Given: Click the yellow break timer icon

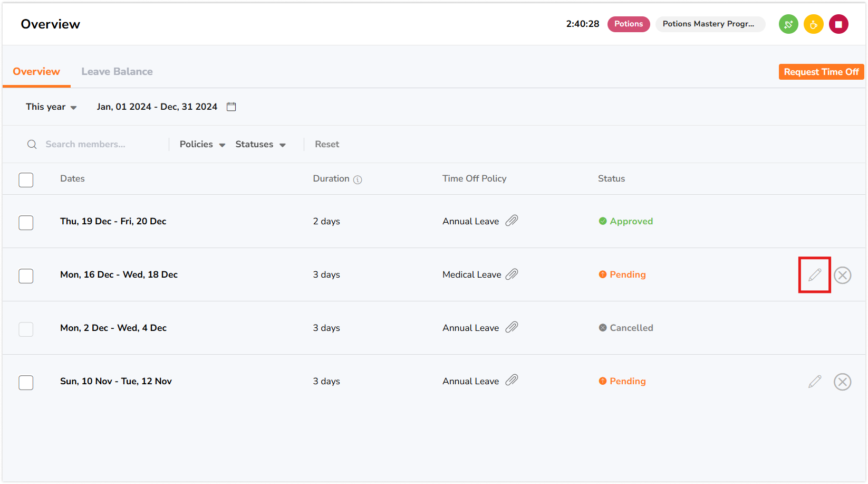Looking at the screenshot, I should (x=813, y=24).
